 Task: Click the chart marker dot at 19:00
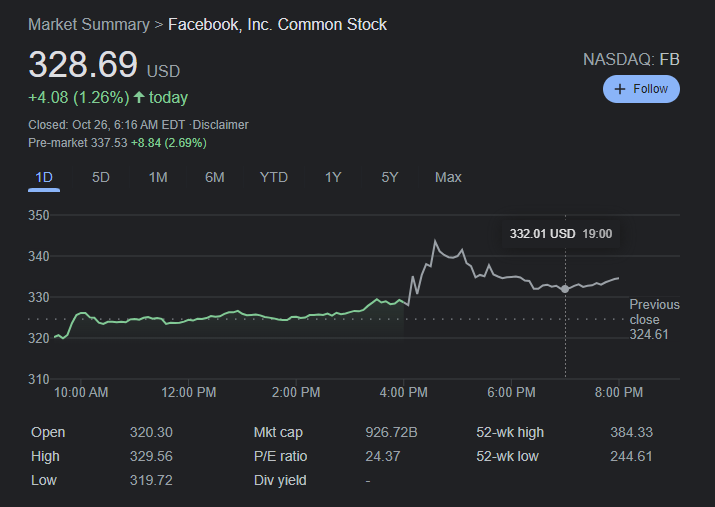click(x=565, y=289)
